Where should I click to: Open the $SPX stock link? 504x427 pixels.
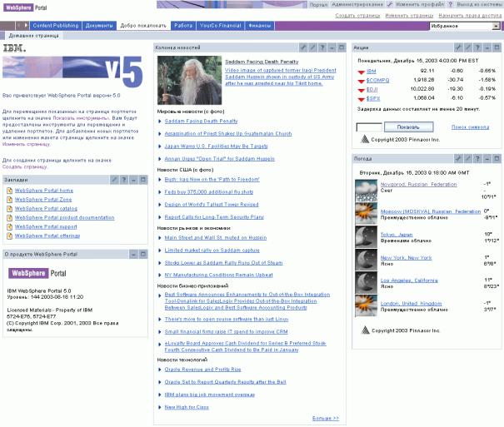coord(373,98)
